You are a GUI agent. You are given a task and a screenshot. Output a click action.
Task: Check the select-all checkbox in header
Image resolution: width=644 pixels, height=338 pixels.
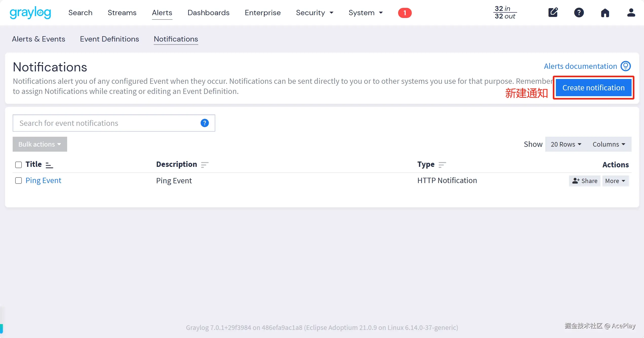click(x=18, y=165)
